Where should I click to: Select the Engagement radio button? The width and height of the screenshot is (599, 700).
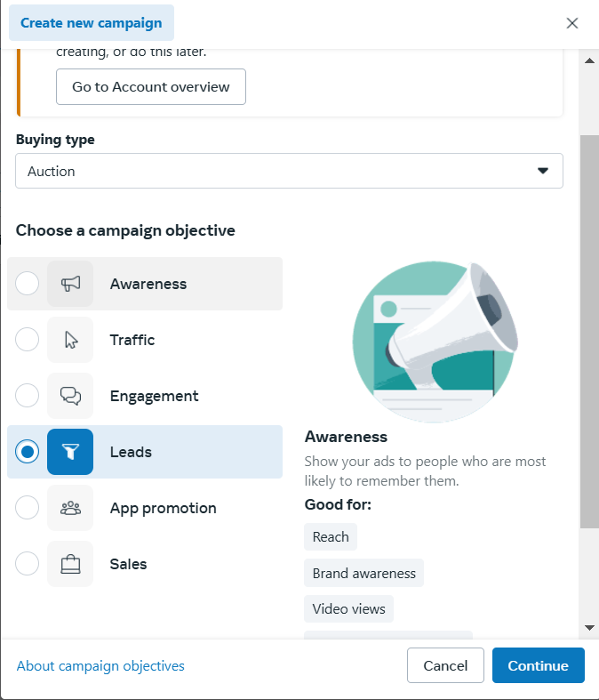(x=28, y=396)
